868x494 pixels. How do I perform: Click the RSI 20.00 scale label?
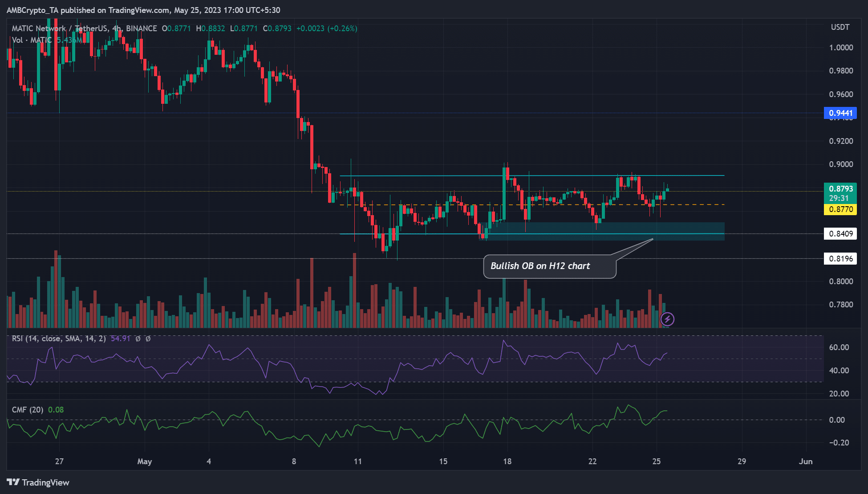tap(839, 394)
